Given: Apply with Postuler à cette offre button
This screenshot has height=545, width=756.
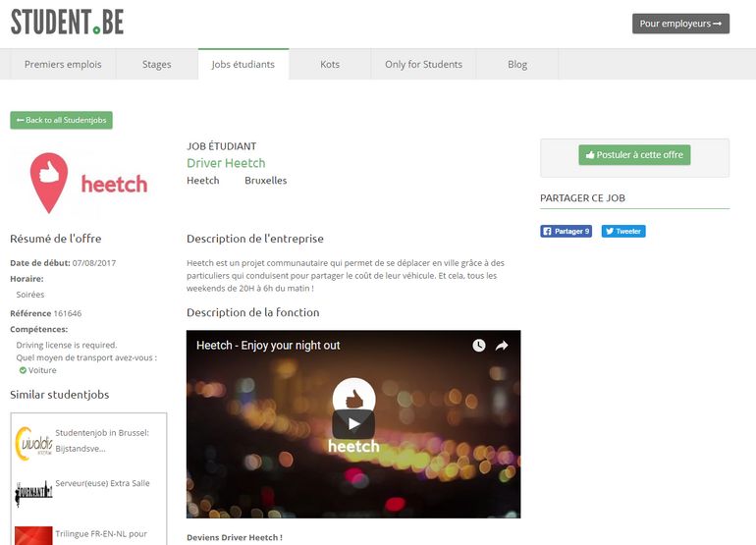Looking at the screenshot, I should click(634, 155).
